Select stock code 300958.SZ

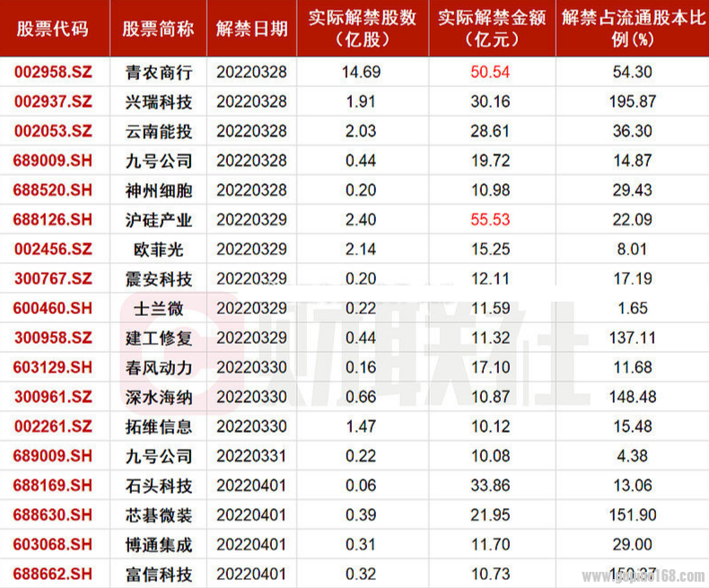click(x=53, y=338)
